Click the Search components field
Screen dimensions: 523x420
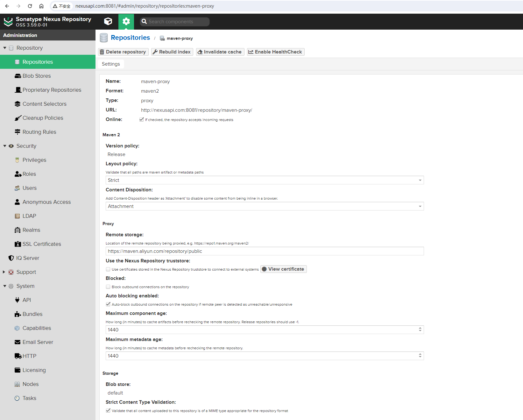click(175, 22)
